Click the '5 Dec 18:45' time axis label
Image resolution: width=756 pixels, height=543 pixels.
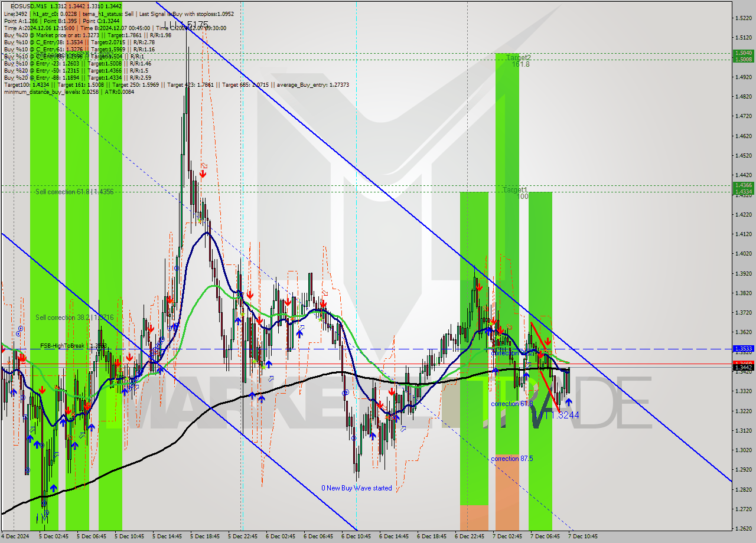pos(205,537)
